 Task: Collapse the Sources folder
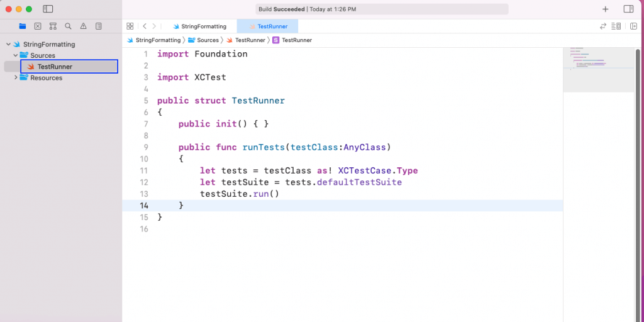click(x=16, y=56)
